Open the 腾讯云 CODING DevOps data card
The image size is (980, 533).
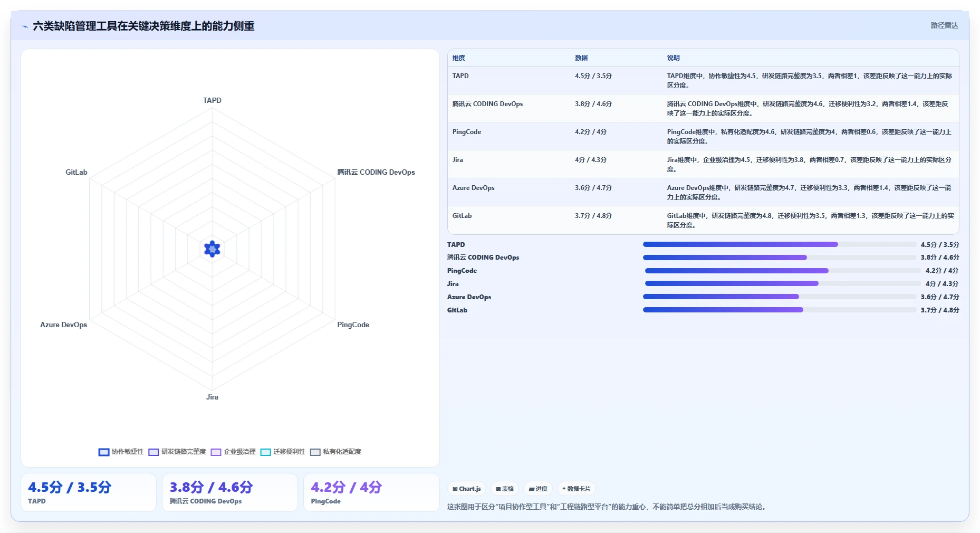[x=230, y=492]
